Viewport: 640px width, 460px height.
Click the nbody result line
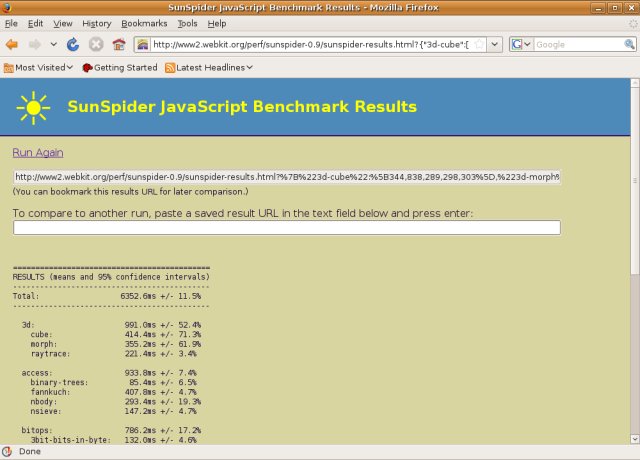pos(116,402)
